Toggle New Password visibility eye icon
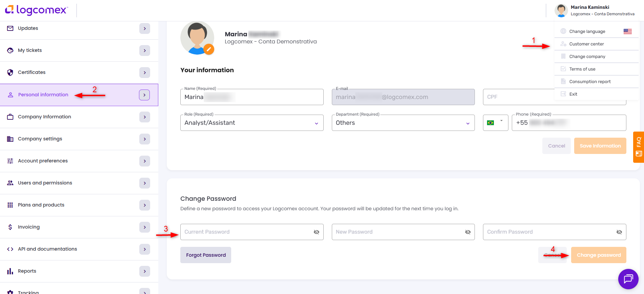The height and width of the screenshot is (294, 644). click(x=468, y=232)
